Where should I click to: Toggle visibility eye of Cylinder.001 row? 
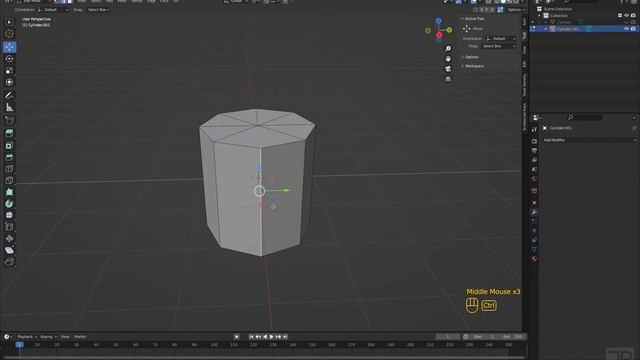[627, 29]
